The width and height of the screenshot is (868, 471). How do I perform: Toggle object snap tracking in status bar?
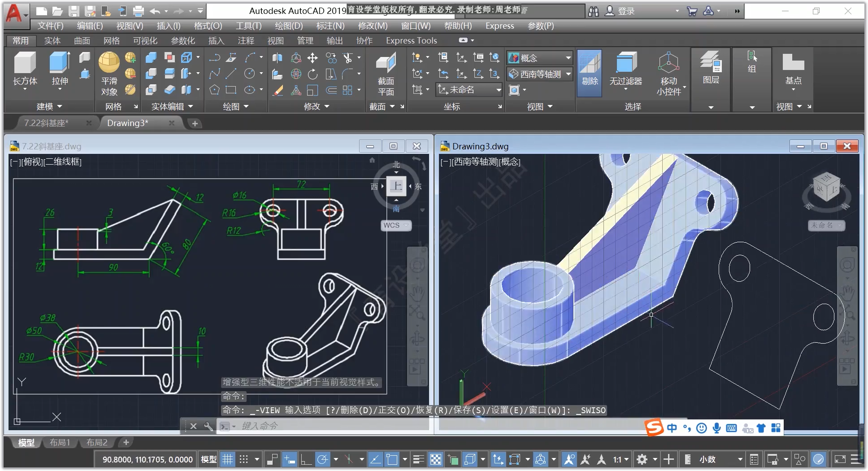tap(375, 459)
